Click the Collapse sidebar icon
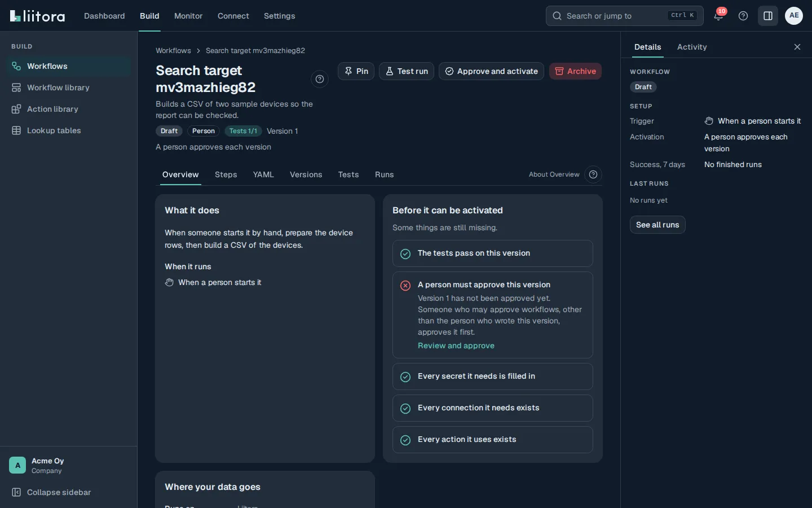This screenshot has width=812, height=508. click(x=16, y=492)
